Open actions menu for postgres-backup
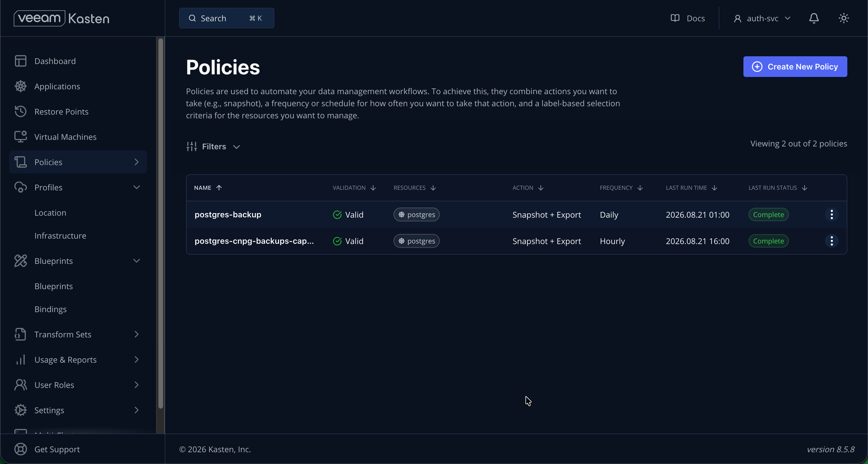Screen dimensions: 868x464 click(832, 215)
